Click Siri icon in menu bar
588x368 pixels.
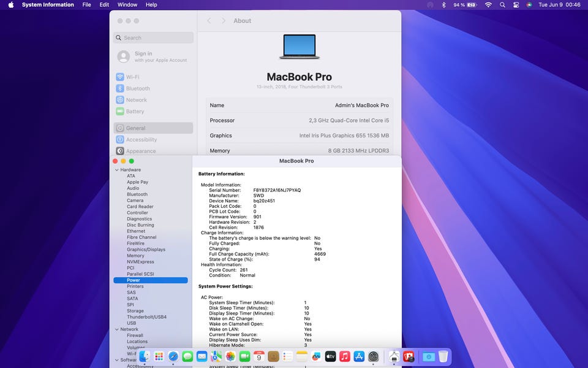529,5
